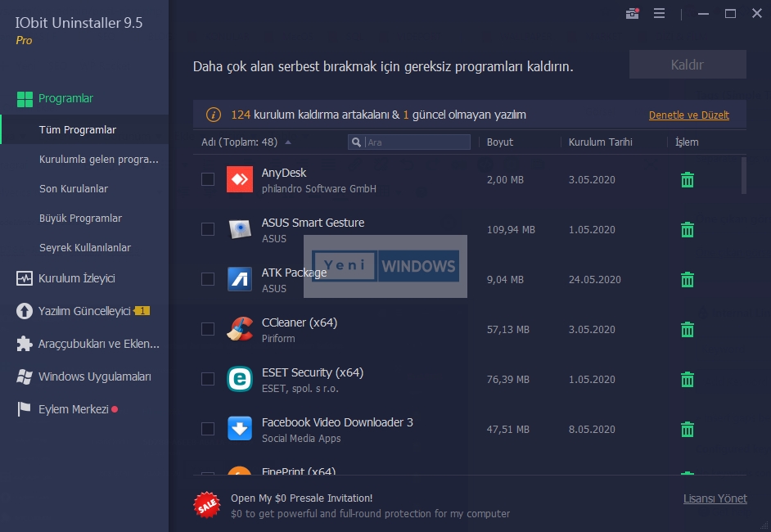Click the Kaldır uninstall button
Viewport: 771px width, 532px height.
coord(688,65)
